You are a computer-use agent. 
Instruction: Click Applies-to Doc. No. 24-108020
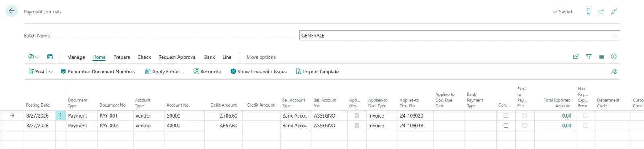point(415,115)
